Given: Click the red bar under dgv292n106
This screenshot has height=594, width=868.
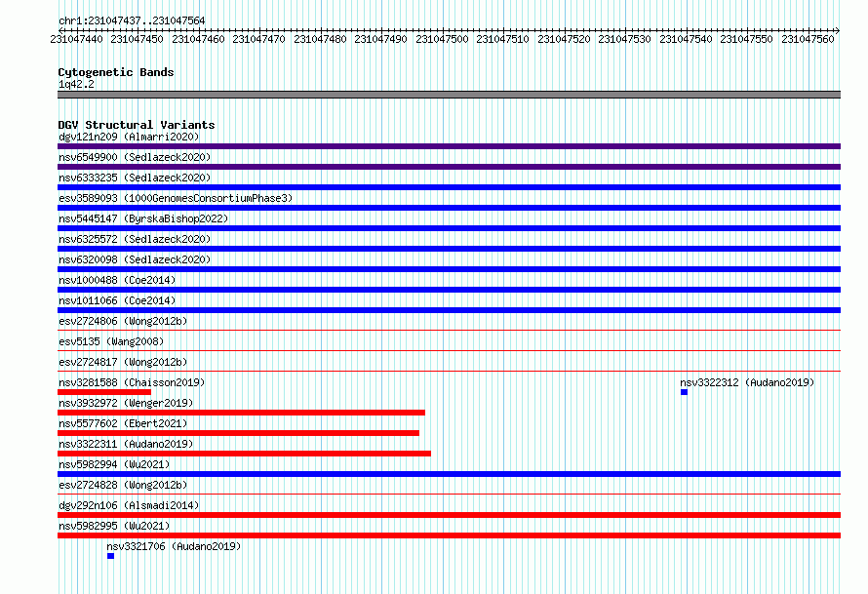Looking at the screenshot, I should pyautogui.click(x=449, y=515).
